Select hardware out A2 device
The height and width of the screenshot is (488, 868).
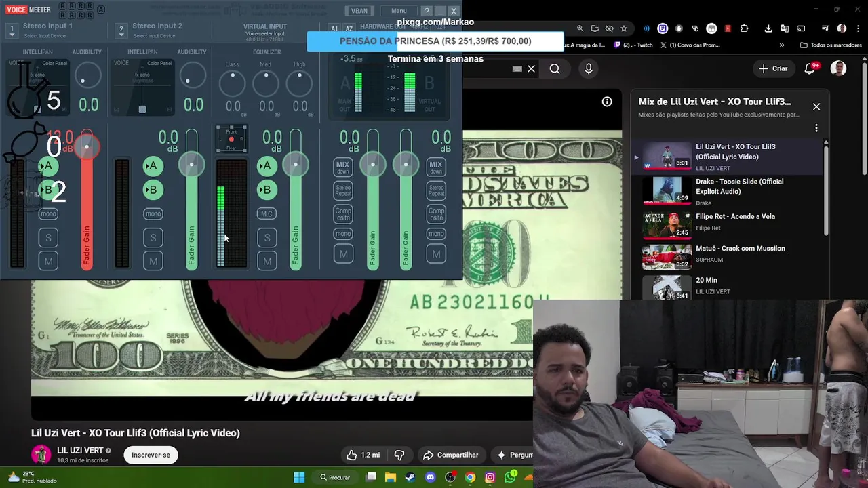pyautogui.click(x=349, y=28)
